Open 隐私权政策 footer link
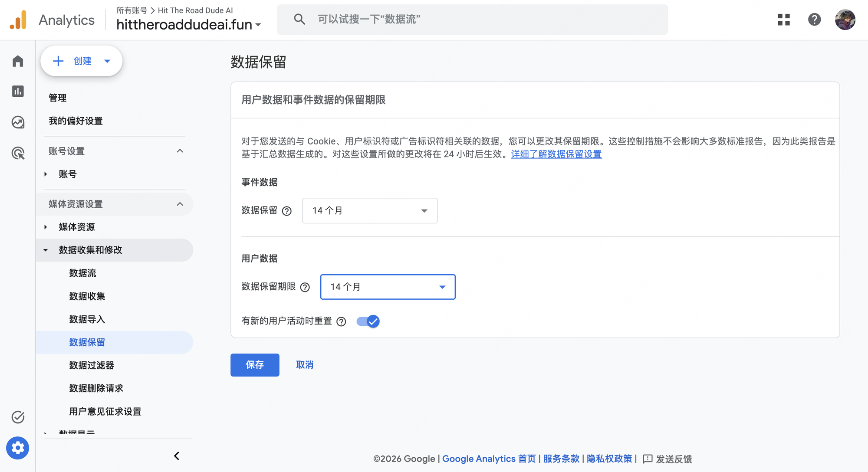The image size is (868, 472). [x=609, y=459]
